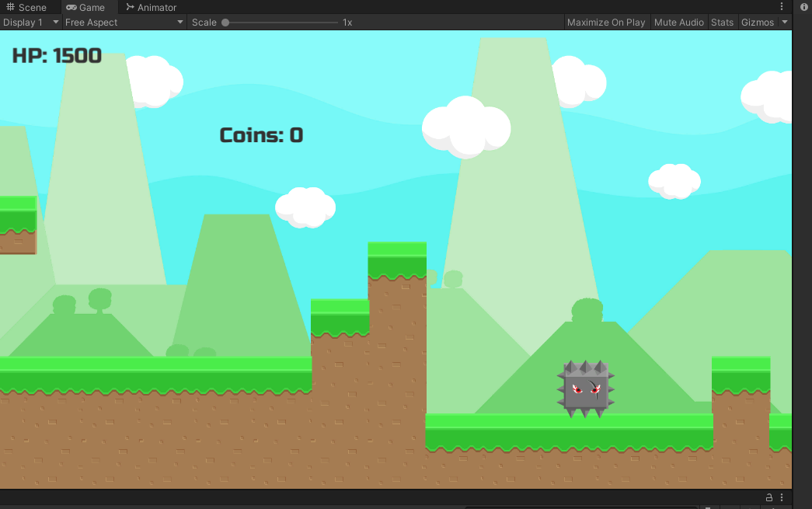The image size is (812, 509).
Task: Click the lock icon on lower panel
Action: (x=769, y=497)
